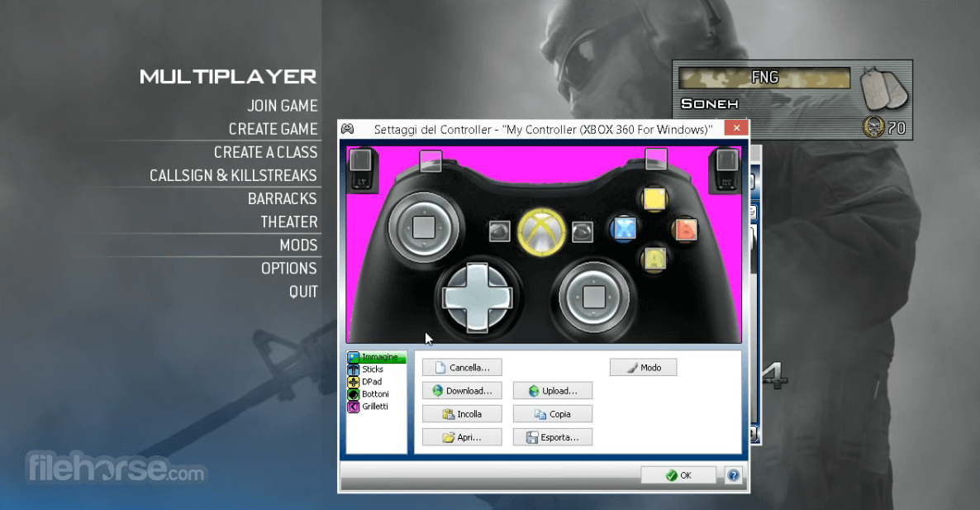Click the Modo button
The image size is (980, 510).
[x=643, y=368]
